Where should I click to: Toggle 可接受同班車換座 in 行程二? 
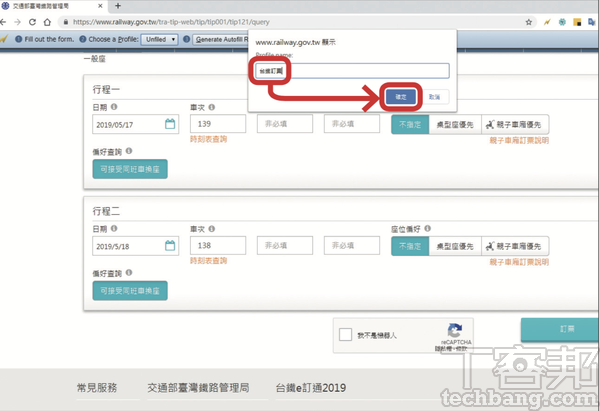130,291
